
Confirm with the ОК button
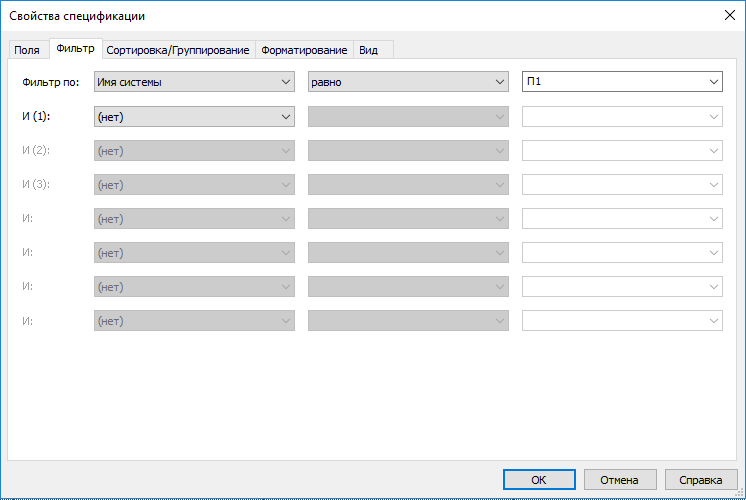point(539,480)
